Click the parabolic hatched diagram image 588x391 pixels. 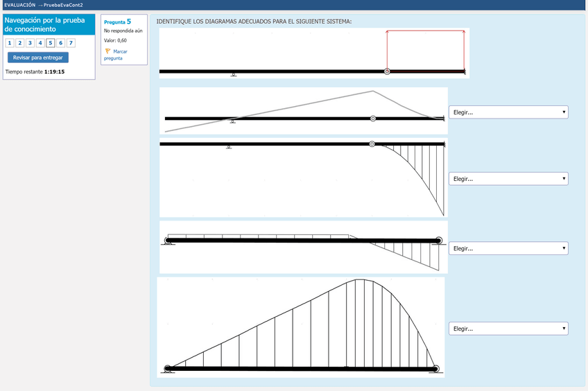click(x=304, y=177)
